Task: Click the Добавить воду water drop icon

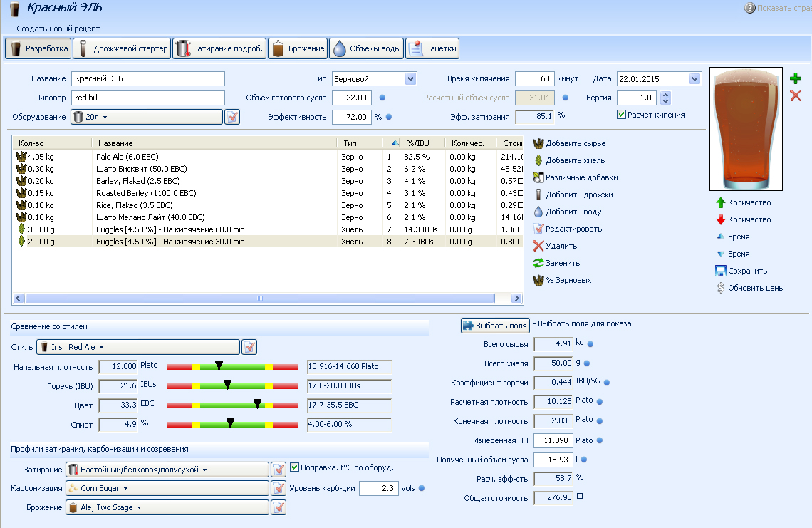Action: click(538, 212)
